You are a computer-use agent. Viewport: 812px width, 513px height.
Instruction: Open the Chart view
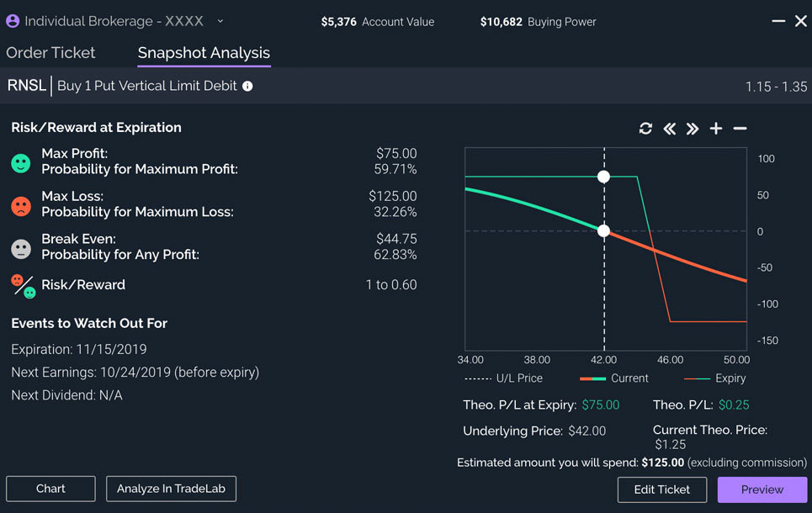[x=50, y=489]
